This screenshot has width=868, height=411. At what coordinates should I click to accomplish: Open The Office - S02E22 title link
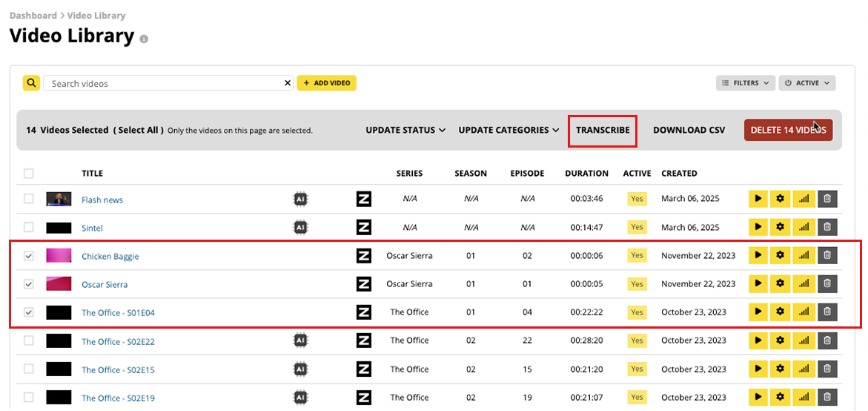tap(118, 342)
